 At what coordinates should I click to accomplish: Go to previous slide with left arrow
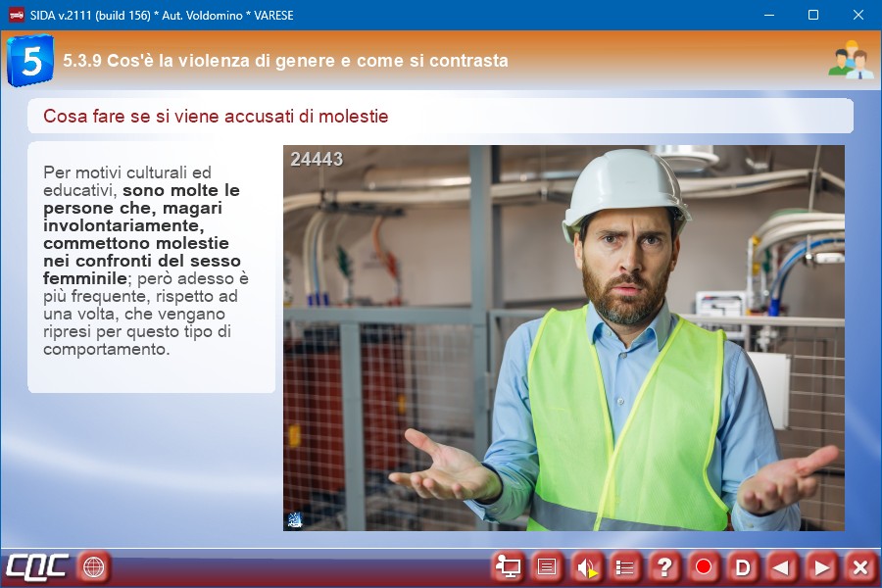[782, 566]
